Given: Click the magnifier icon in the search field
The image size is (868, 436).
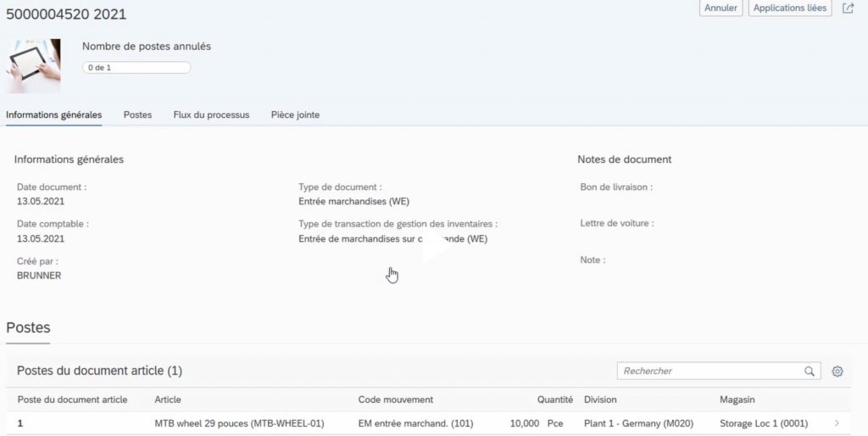Looking at the screenshot, I should pos(810,372).
